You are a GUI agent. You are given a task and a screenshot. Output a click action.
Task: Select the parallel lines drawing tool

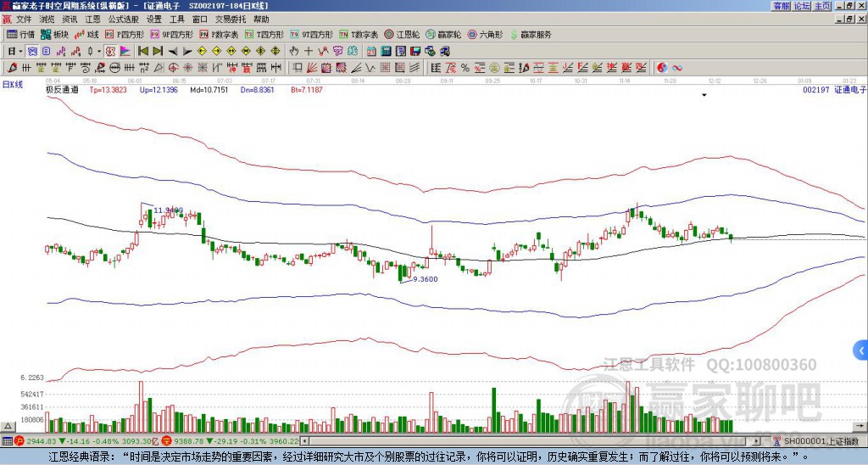414,68
